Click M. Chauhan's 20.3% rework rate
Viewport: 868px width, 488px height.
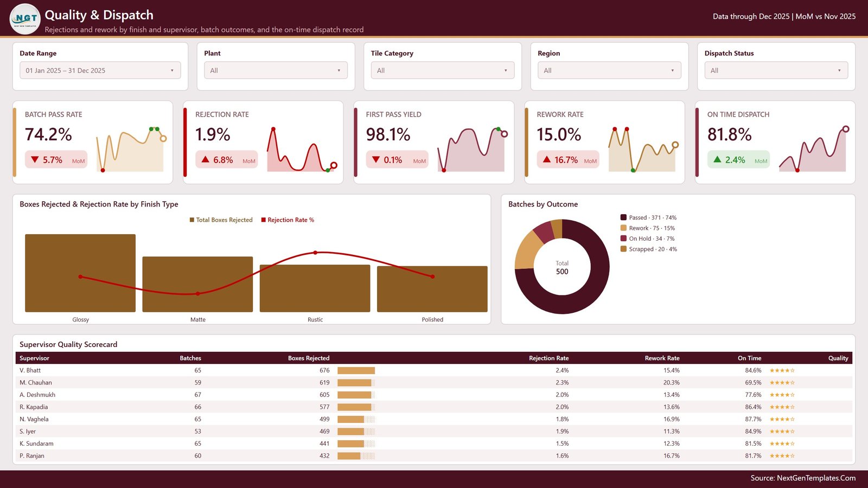click(671, 383)
